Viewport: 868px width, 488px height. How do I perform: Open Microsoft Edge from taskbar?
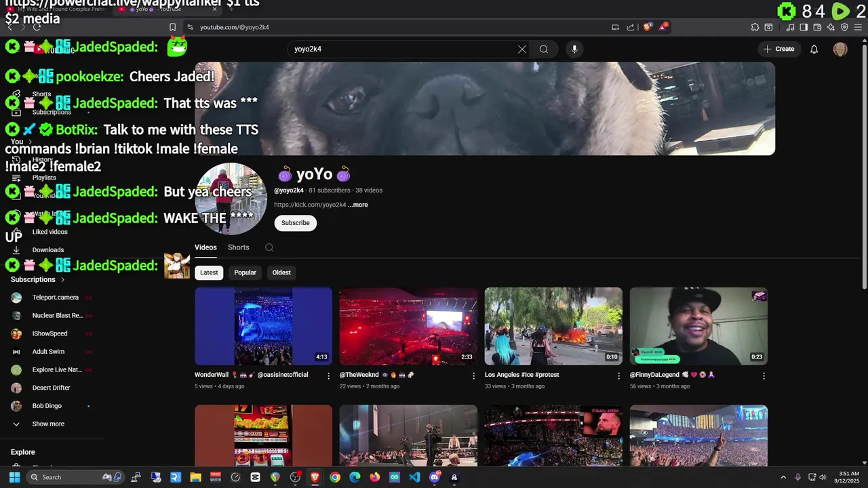click(355, 477)
